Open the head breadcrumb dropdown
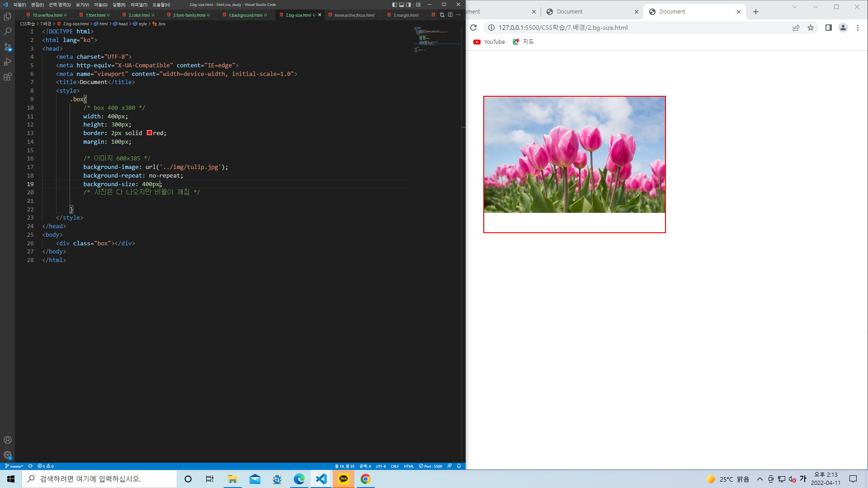Screen dimensions: 868x488 click(x=121, y=24)
